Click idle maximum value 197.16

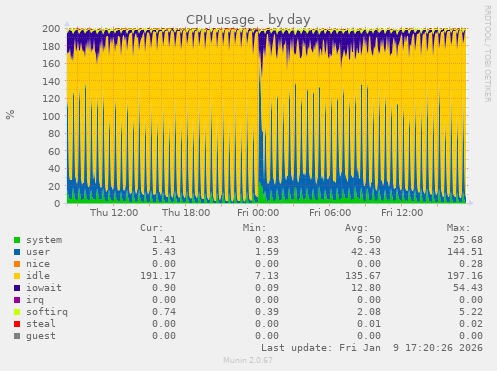pyautogui.click(x=465, y=276)
